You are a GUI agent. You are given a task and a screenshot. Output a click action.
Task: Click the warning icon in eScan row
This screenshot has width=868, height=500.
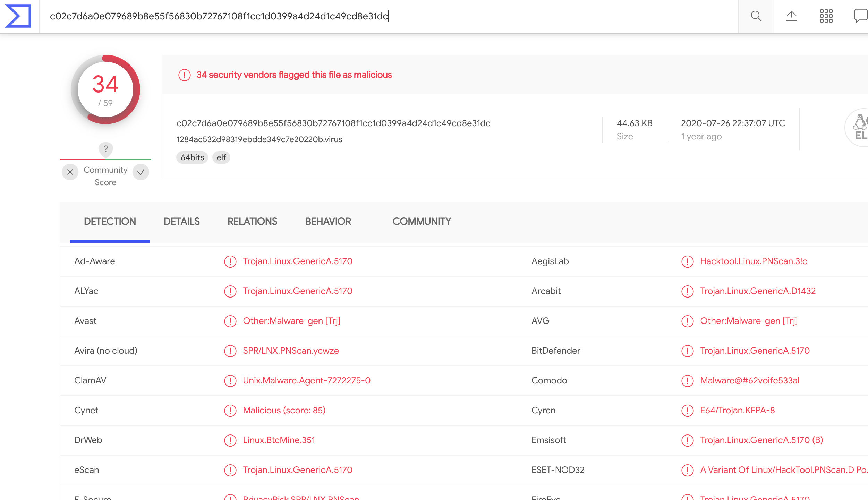230,470
